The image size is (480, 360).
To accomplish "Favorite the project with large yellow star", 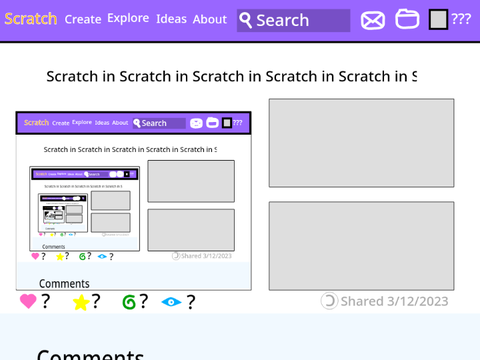I will (x=81, y=302).
